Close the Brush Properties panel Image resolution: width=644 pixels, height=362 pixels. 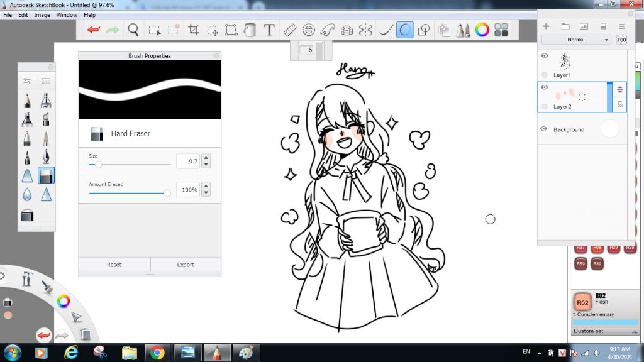pyautogui.click(x=216, y=55)
